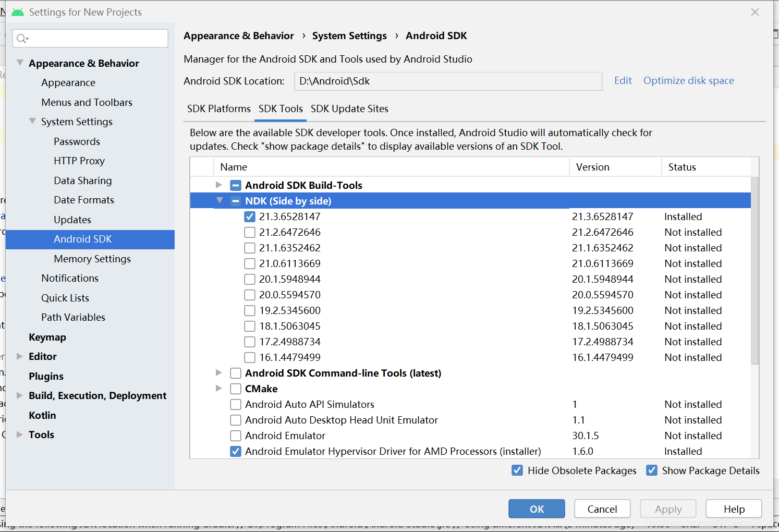The image size is (779, 532).
Task: Check Android Auto API Simulators
Action: pyautogui.click(x=236, y=404)
